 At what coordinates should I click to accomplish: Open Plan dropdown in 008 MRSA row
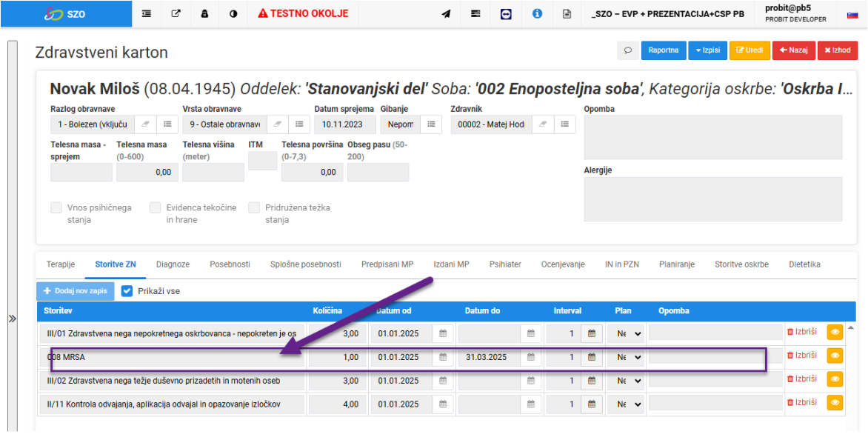click(x=627, y=357)
